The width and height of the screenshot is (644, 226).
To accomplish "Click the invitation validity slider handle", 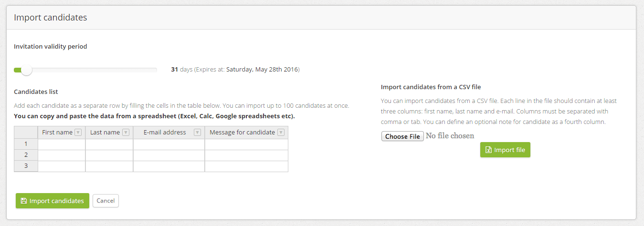I will pyautogui.click(x=27, y=70).
